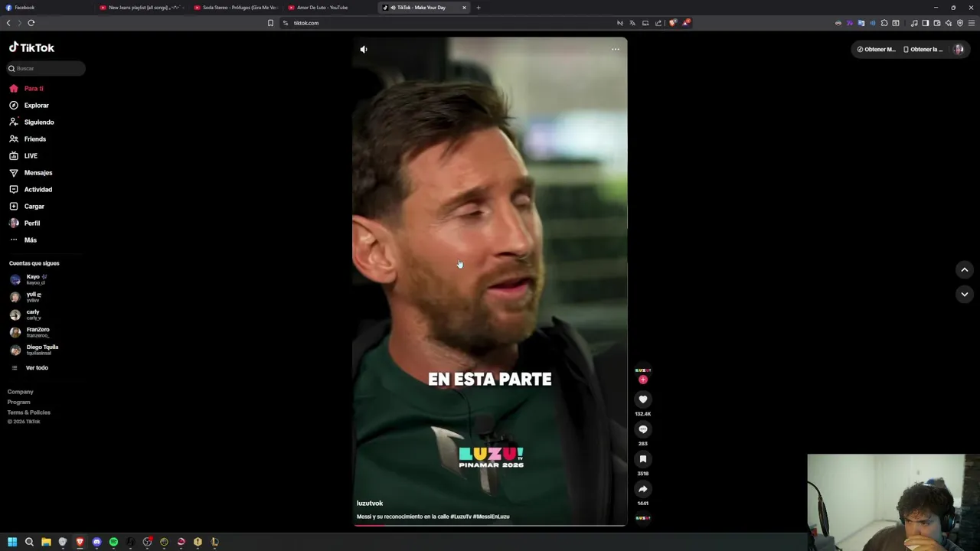Open a new browser tab

coord(479,8)
